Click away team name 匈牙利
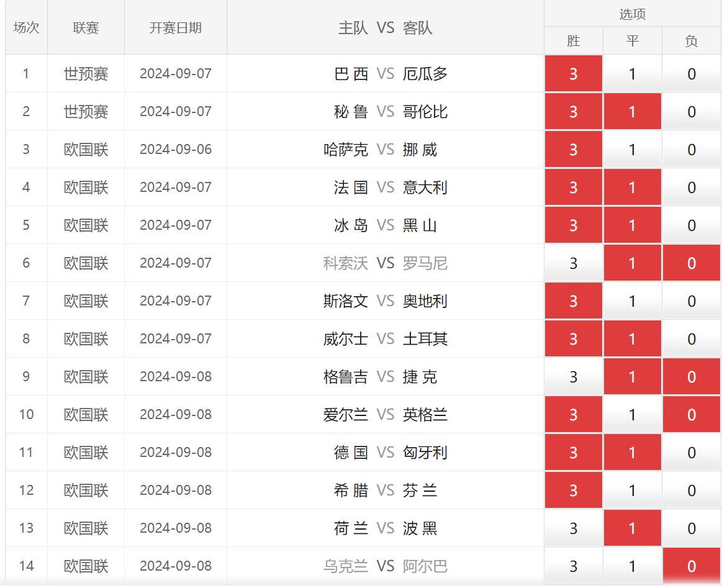This screenshot has width=722, height=588. coord(425,452)
